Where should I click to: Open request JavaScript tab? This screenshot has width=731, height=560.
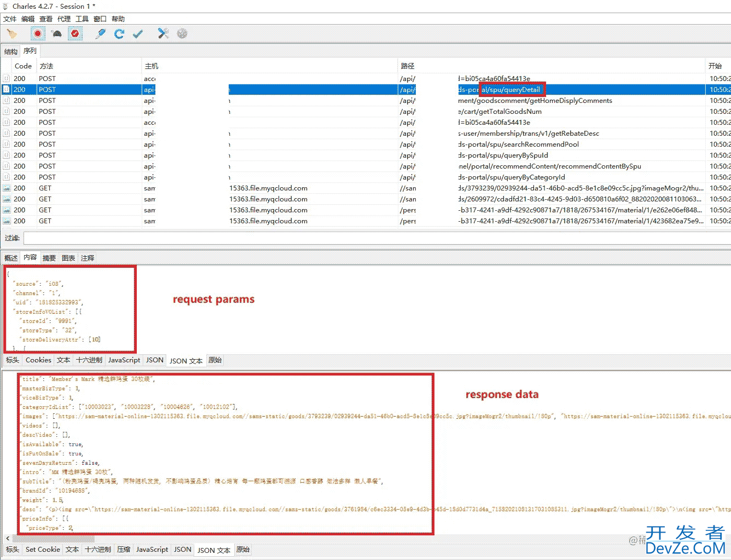tap(124, 360)
